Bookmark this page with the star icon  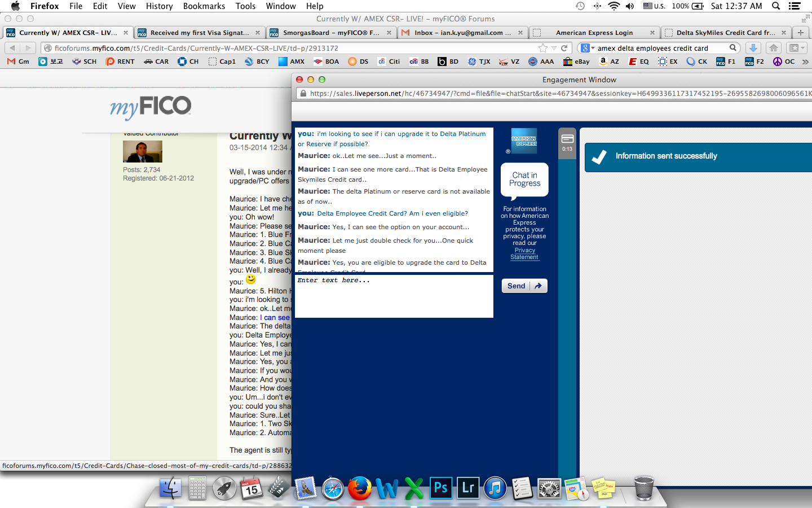pyautogui.click(x=543, y=48)
